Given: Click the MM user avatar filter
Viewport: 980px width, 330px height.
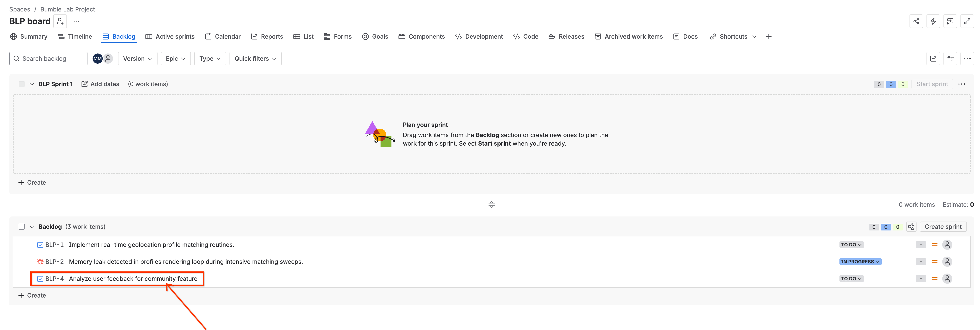Looking at the screenshot, I should pyautogui.click(x=98, y=59).
